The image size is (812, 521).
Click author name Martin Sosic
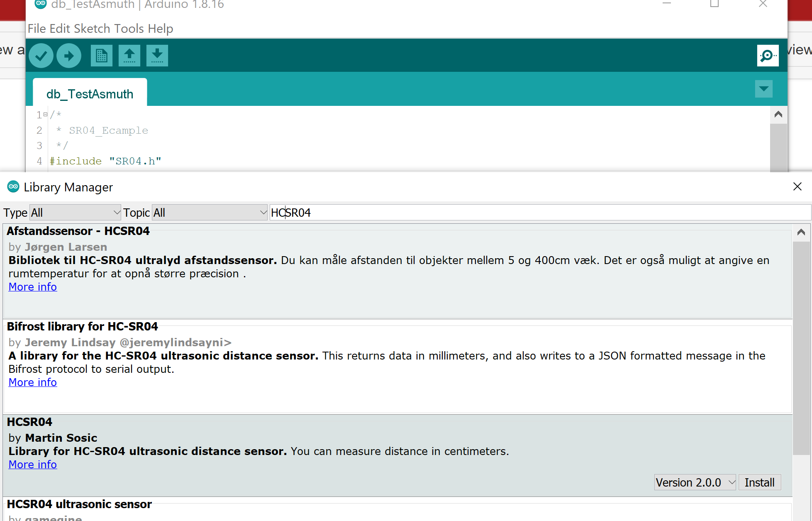tap(61, 438)
